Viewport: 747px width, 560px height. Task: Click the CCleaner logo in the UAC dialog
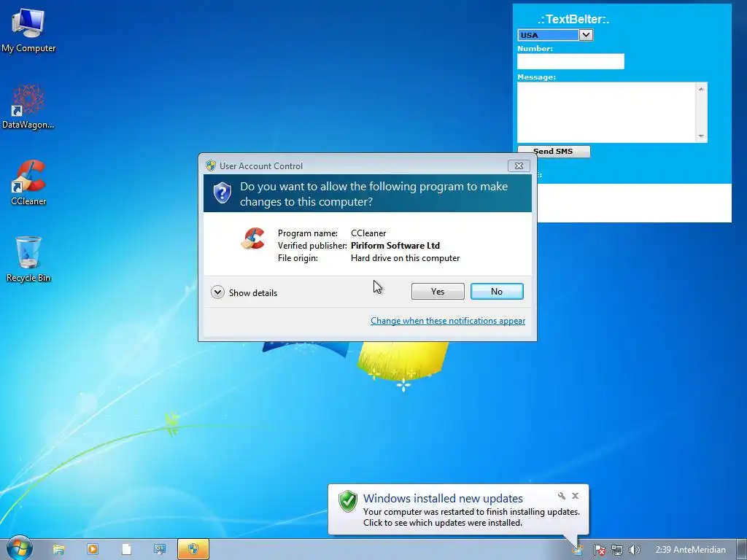pyautogui.click(x=252, y=238)
